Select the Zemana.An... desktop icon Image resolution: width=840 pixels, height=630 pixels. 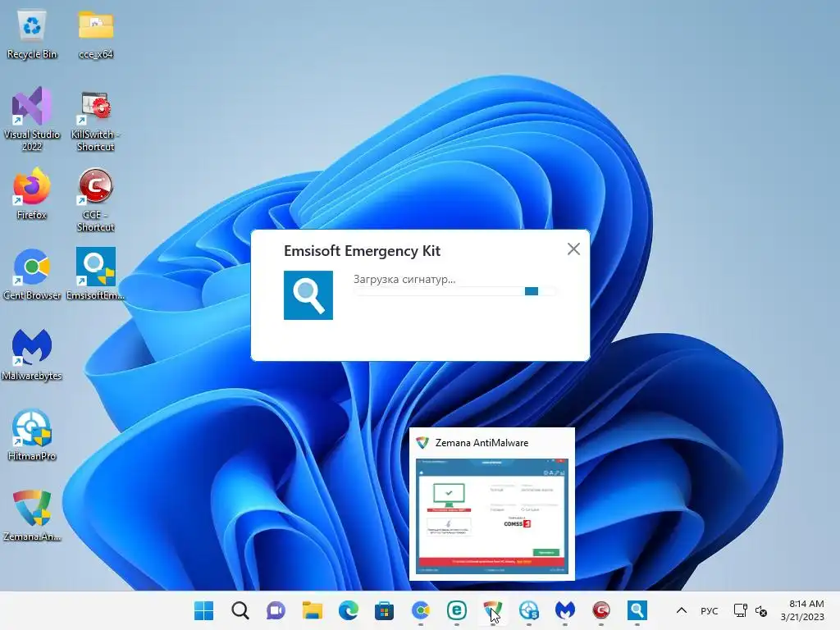pos(32,515)
